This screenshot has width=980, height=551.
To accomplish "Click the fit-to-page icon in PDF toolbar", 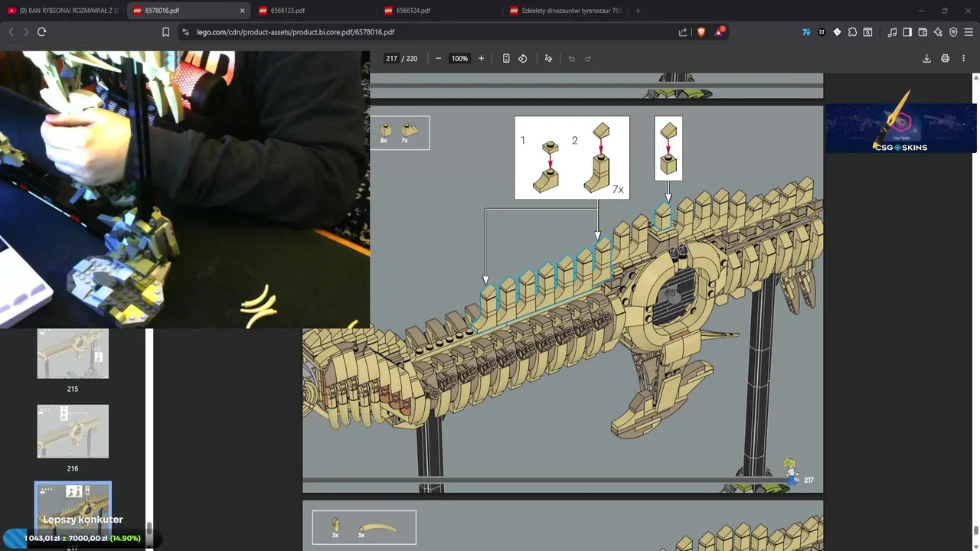I will [506, 58].
